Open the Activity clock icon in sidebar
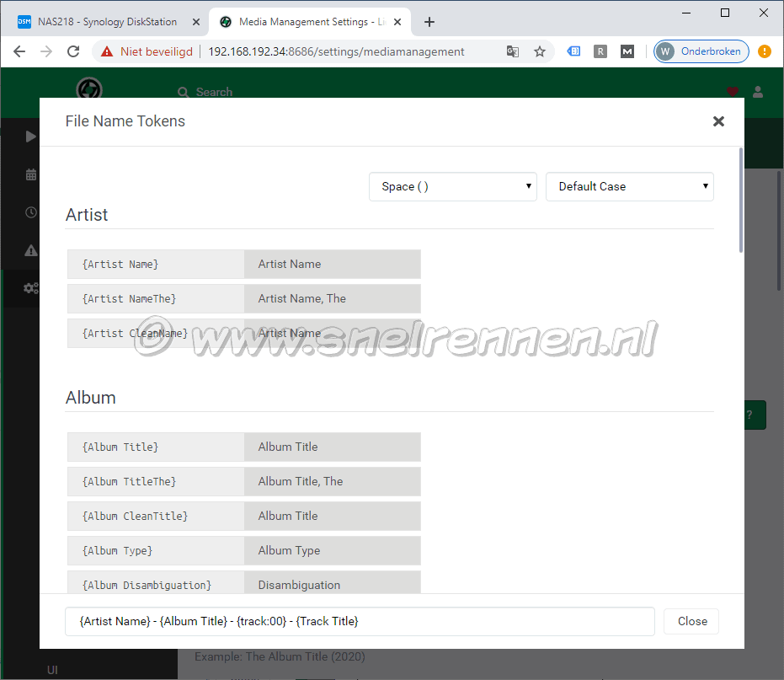 click(x=31, y=212)
